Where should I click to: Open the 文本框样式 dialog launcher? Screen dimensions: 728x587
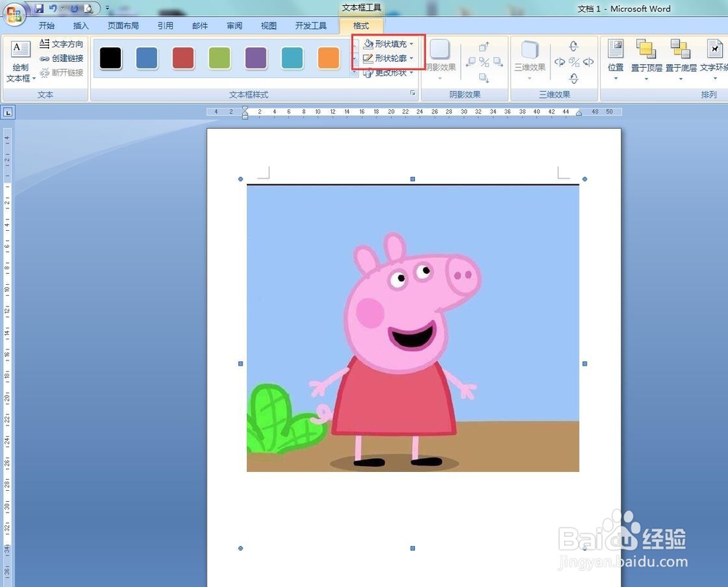413,93
